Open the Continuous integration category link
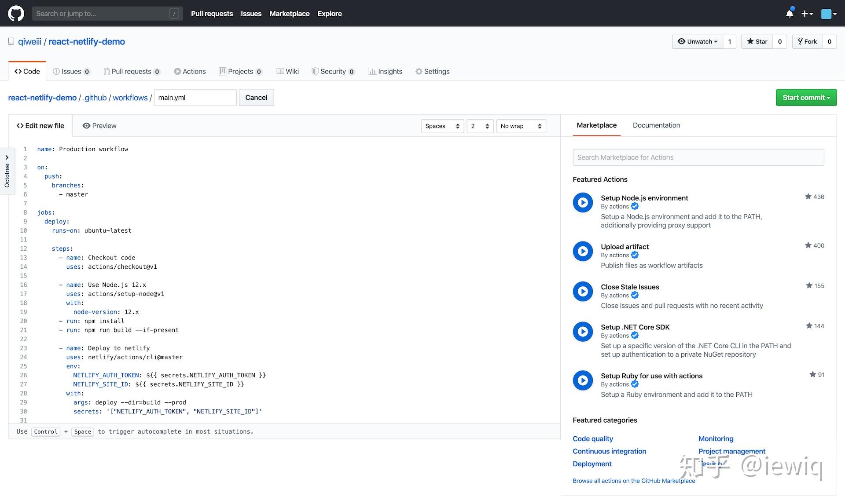This screenshot has width=845, height=504. point(609,451)
